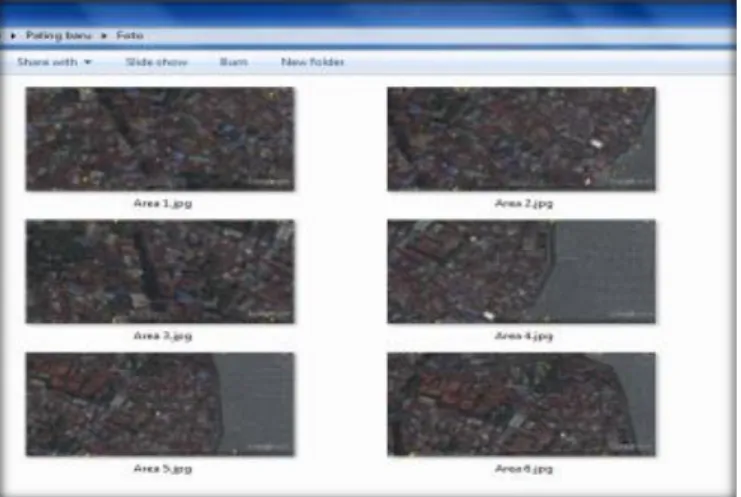Viewport: 741px width, 497px height.
Task: Select the Area 3.jpg image thumbnail
Action: pos(160,272)
